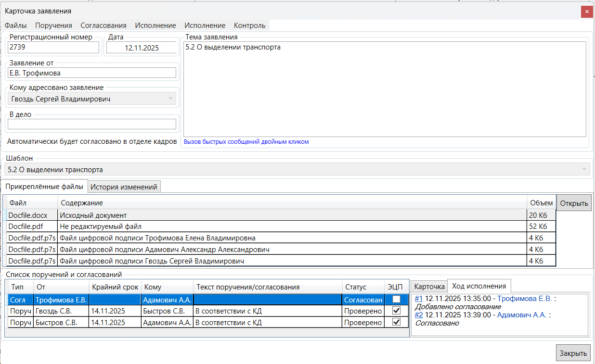Click the empty В дело input field
The width and height of the screenshot is (595, 364).
[92, 124]
